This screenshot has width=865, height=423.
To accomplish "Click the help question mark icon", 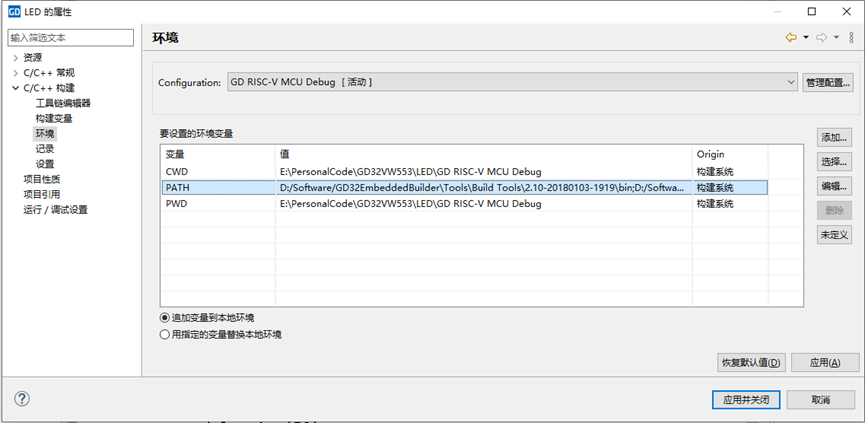I will [x=22, y=398].
